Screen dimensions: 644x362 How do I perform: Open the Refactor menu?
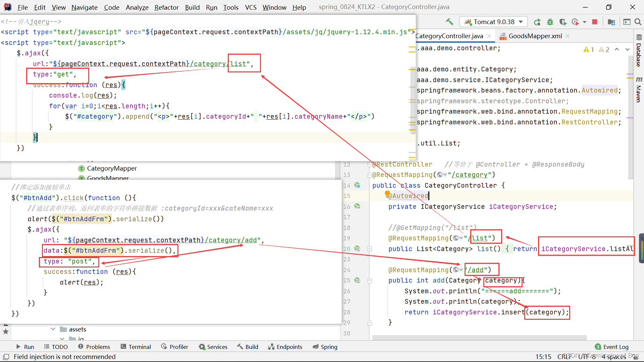click(x=166, y=7)
